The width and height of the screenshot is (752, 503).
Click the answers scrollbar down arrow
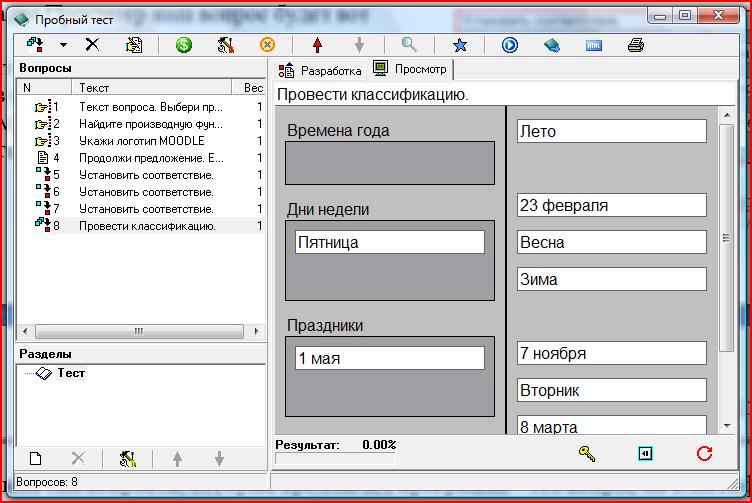[727, 425]
